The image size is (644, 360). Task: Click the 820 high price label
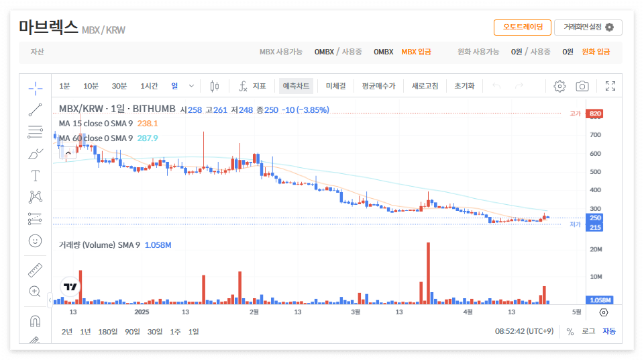pyautogui.click(x=595, y=114)
